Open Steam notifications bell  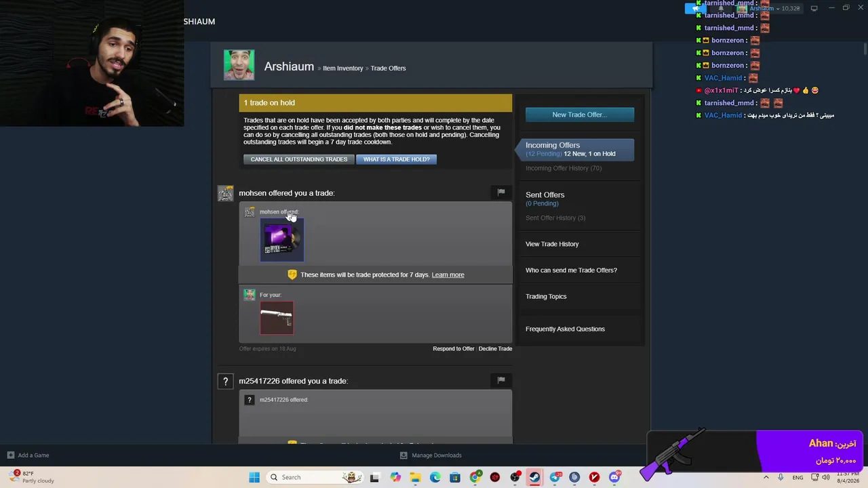[x=721, y=8]
